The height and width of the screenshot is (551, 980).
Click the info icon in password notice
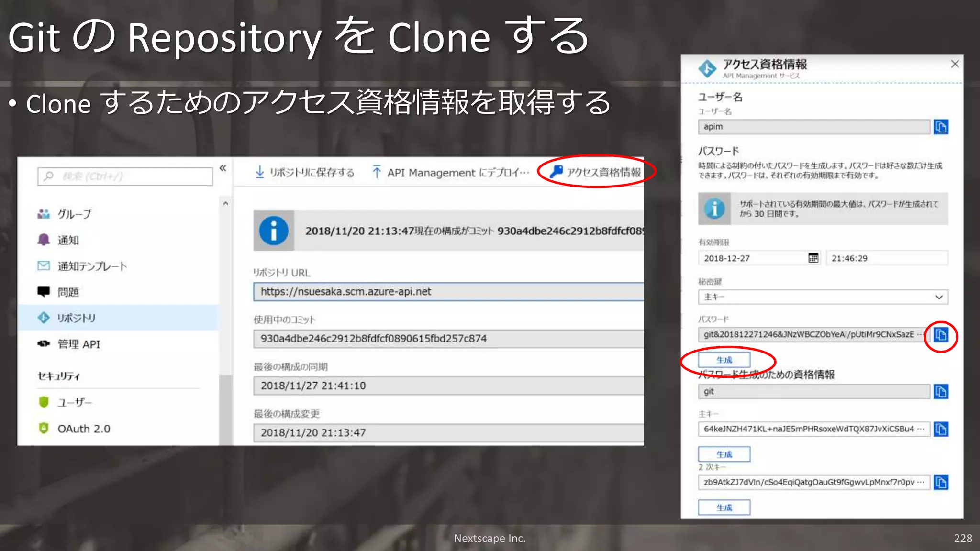(x=714, y=209)
